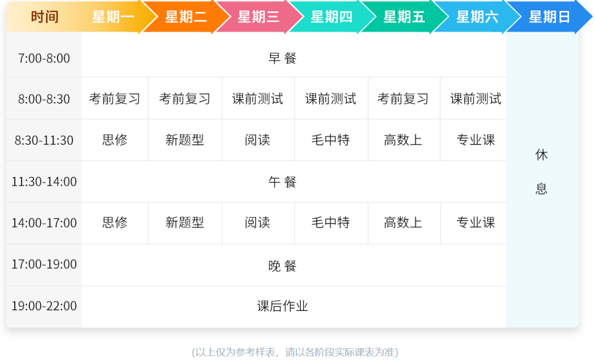Viewport: 595px width, 364px height.
Task: Click Wednesday's 课前测试 cell
Action: click(x=258, y=99)
